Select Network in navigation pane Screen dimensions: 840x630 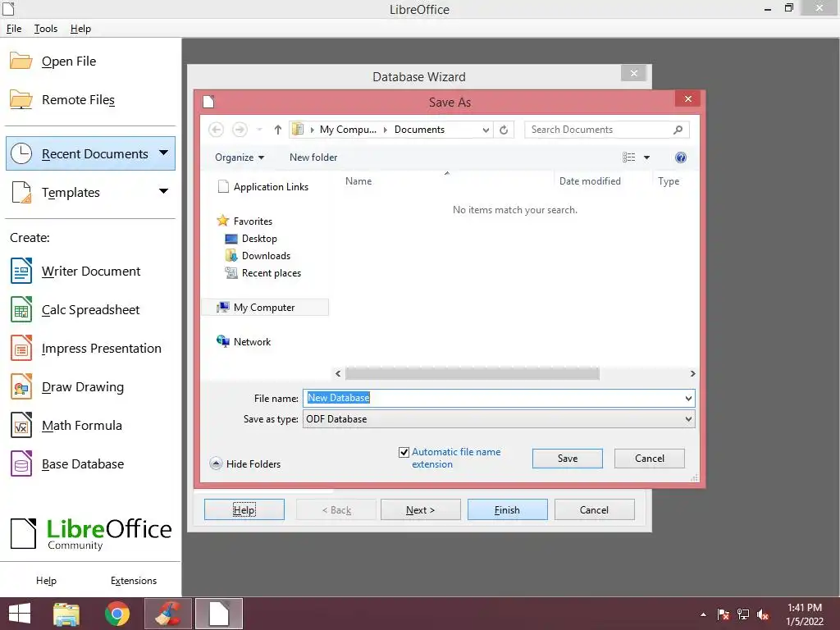[x=244, y=342]
